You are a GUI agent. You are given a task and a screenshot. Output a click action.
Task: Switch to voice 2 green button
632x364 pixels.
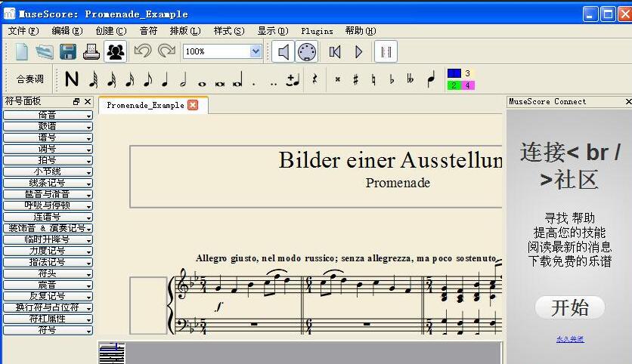(454, 85)
